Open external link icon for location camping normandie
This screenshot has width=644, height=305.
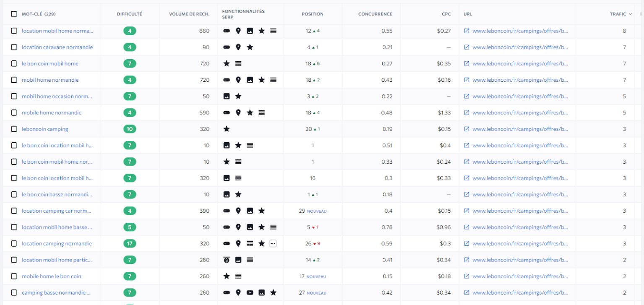pyautogui.click(x=467, y=244)
